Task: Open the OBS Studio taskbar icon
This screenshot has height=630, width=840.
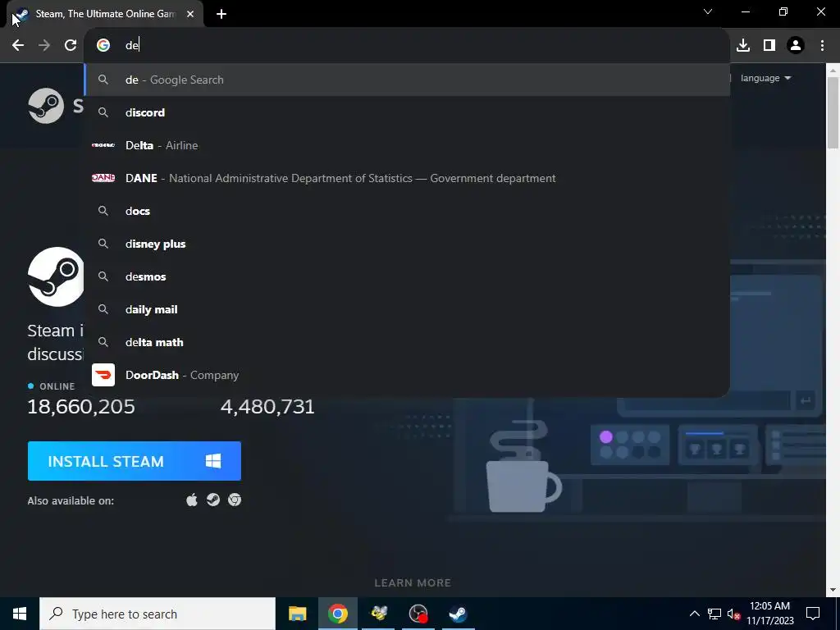Action: [x=418, y=614]
